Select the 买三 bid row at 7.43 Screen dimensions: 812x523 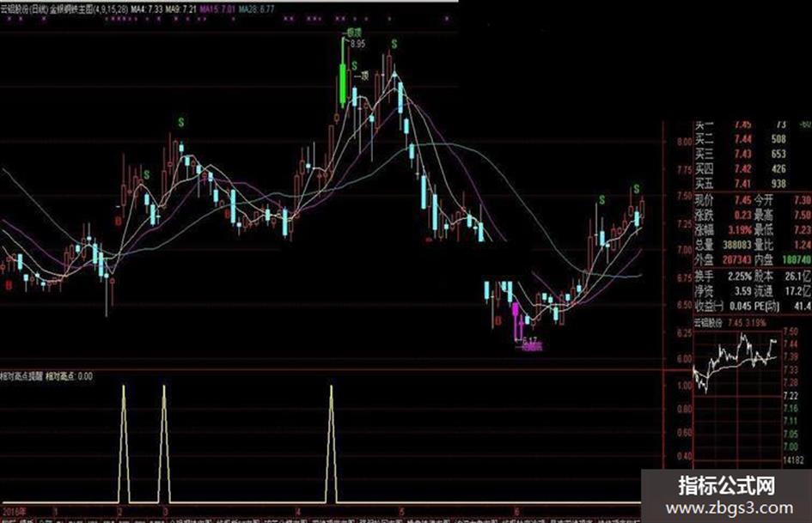[741, 154]
